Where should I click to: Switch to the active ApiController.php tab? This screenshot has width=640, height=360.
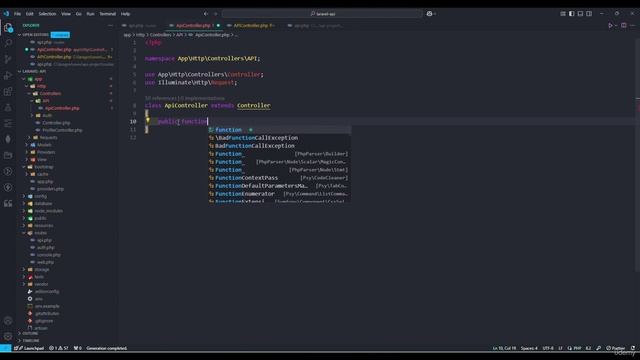tap(193, 25)
